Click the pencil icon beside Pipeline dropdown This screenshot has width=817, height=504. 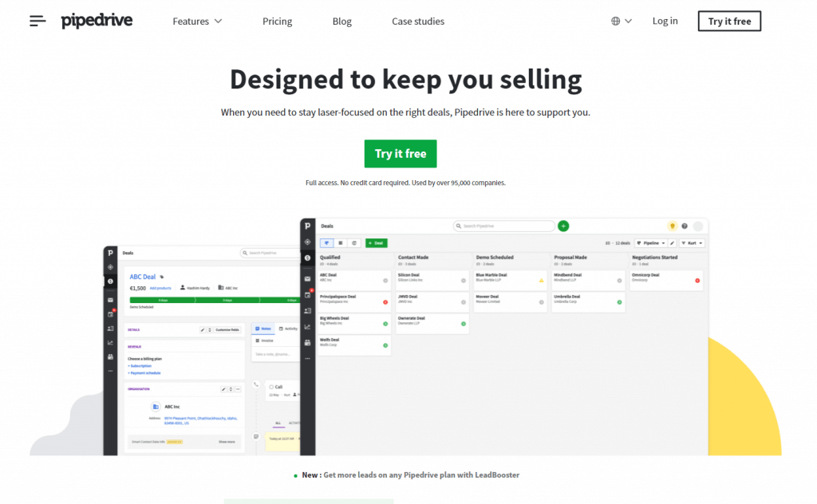673,242
